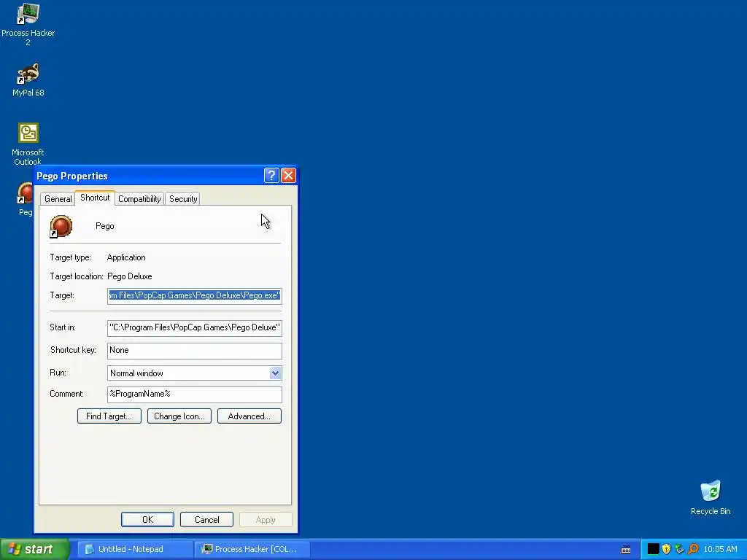Screen dimensions: 747x560
Task: Click the Pego Properties title bar text
Action: pos(72,176)
